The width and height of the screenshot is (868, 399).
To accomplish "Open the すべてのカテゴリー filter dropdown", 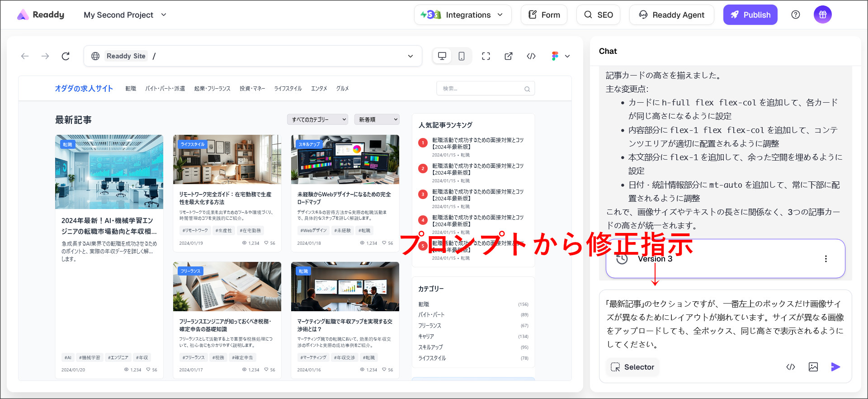I will 317,119.
